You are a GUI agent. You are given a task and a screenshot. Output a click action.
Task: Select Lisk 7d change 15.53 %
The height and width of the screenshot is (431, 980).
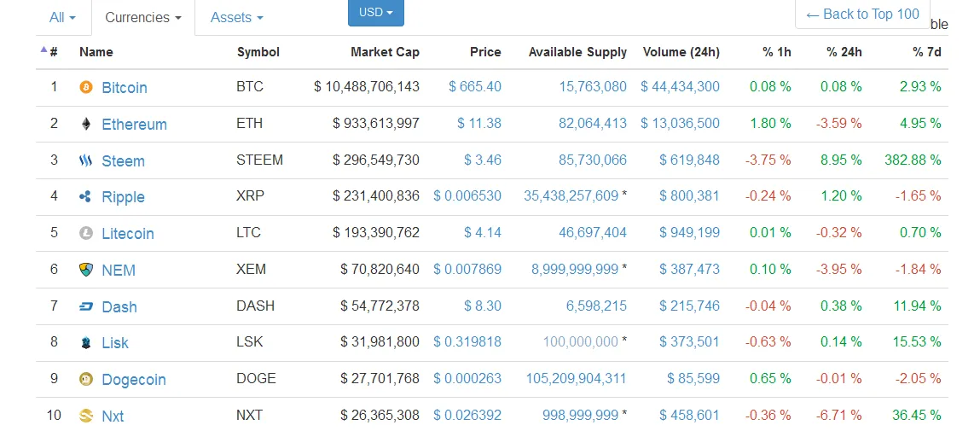(918, 341)
